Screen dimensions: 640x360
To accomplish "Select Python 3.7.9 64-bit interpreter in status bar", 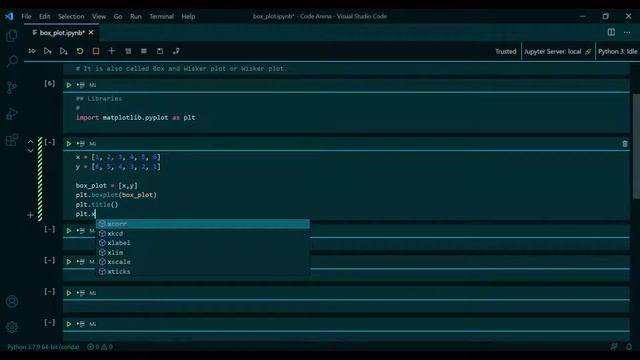I will [x=43, y=347].
